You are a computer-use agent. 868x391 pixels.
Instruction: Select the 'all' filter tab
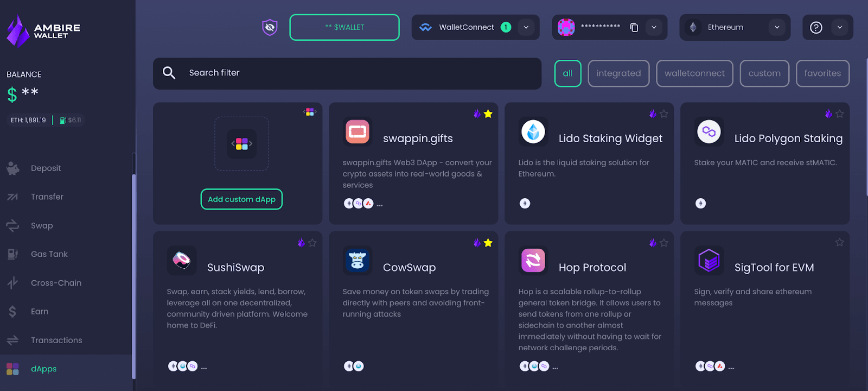point(567,73)
